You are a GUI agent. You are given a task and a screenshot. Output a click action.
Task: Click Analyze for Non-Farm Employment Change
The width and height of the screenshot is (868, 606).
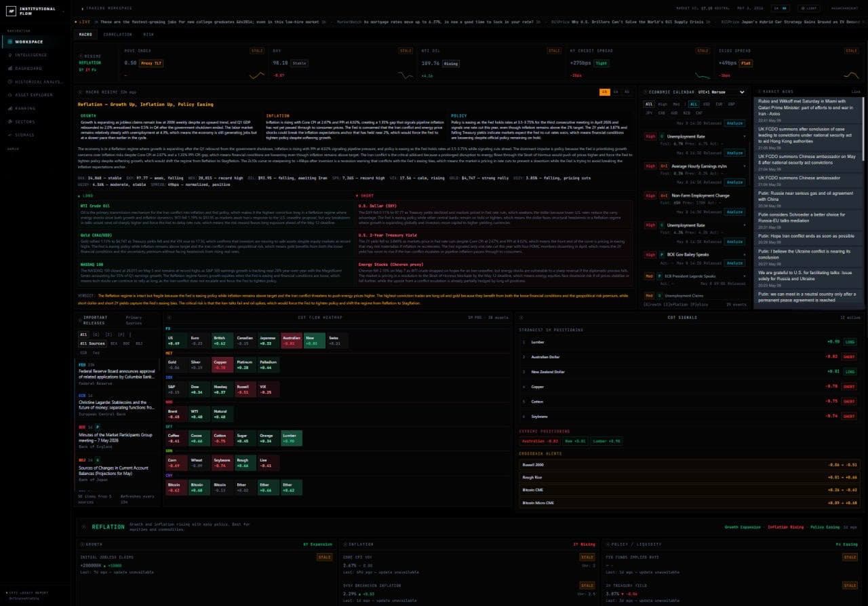pyautogui.click(x=734, y=212)
